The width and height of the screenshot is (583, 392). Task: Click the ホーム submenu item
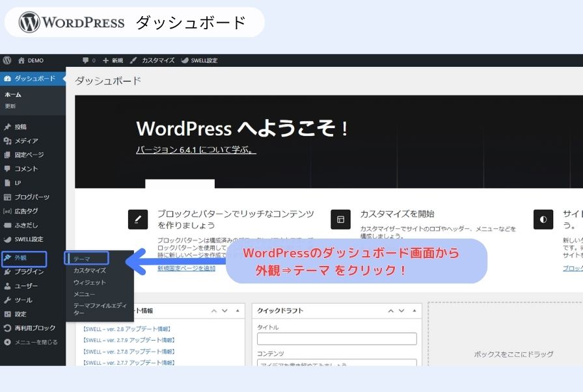13,95
